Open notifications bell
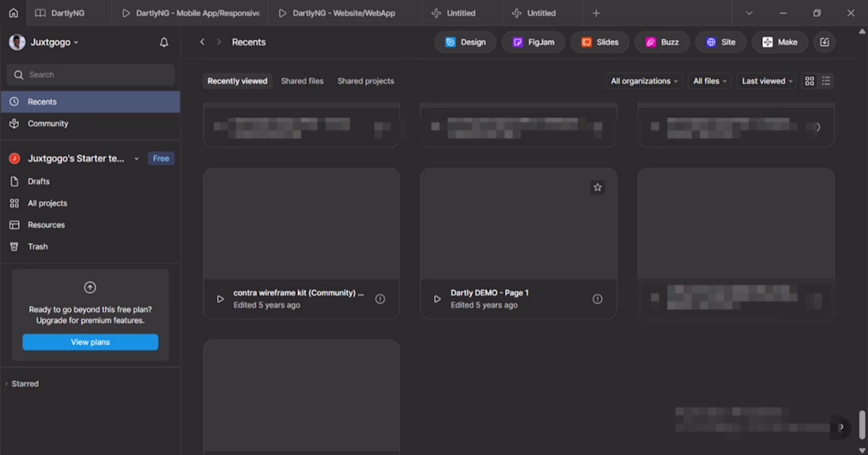868x455 pixels. [164, 43]
